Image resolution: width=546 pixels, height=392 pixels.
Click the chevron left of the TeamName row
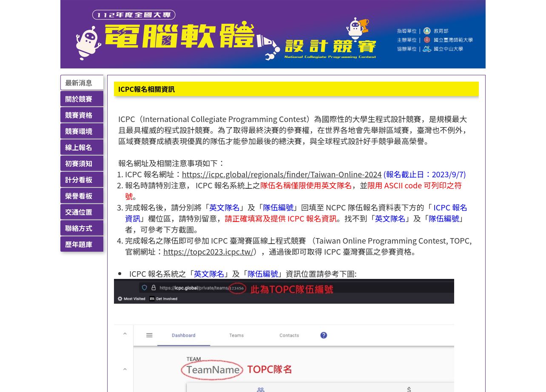[125, 369]
